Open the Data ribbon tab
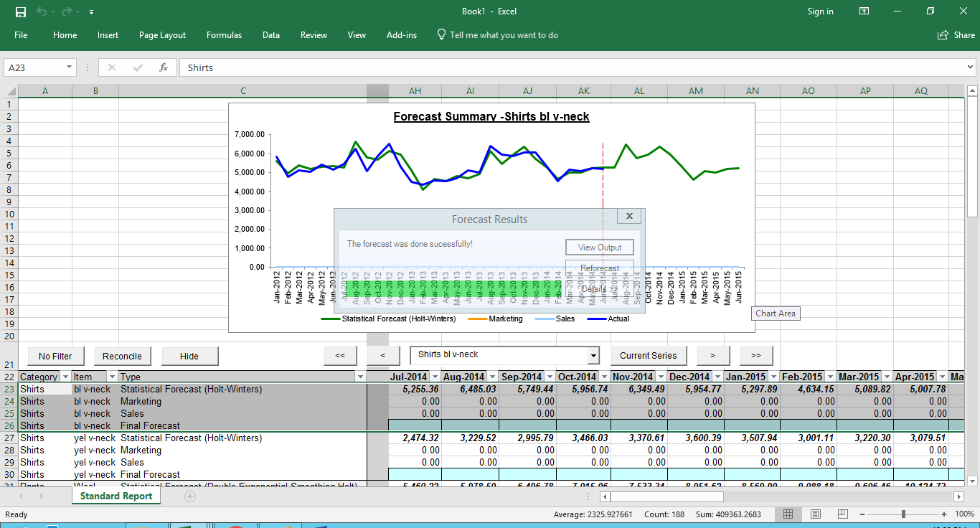Viewport: 980px width, 528px height. (271, 34)
